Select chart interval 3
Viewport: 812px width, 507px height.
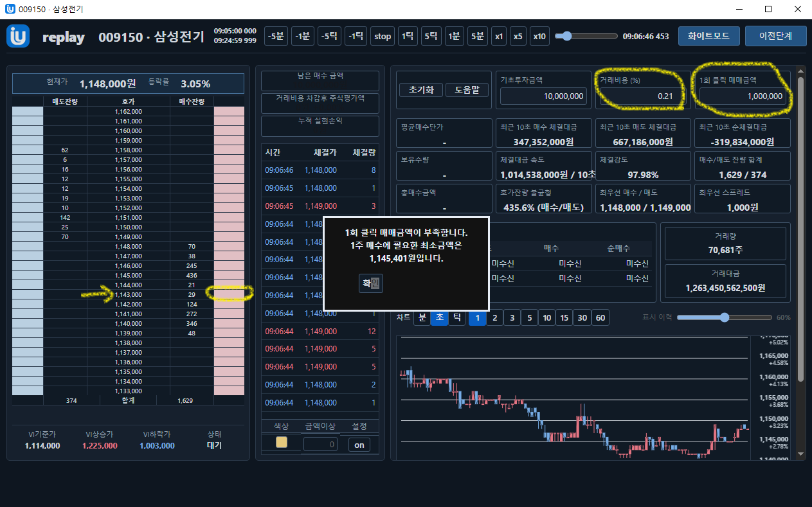point(512,317)
